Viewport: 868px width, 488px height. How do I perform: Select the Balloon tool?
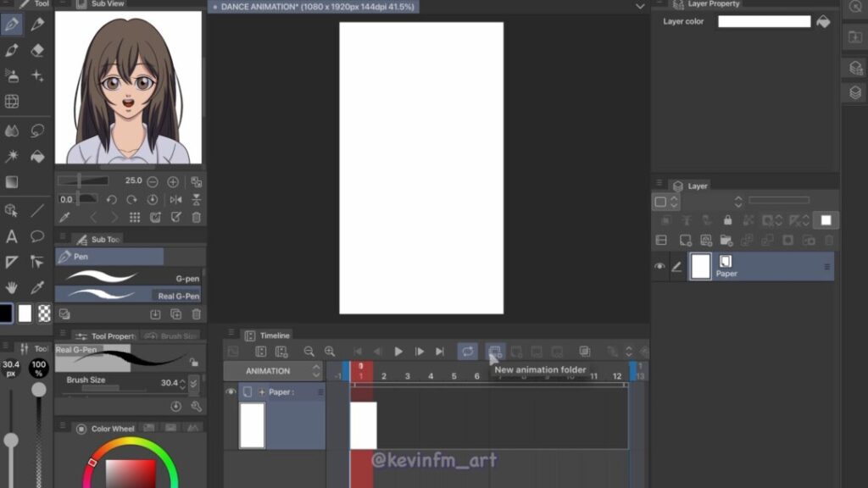pos(37,236)
